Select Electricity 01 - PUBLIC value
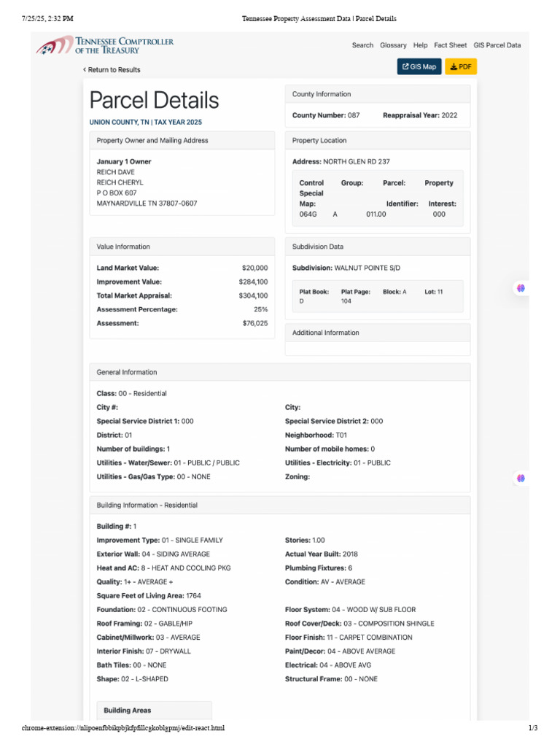The height and width of the screenshot is (747, 560). 372,463
